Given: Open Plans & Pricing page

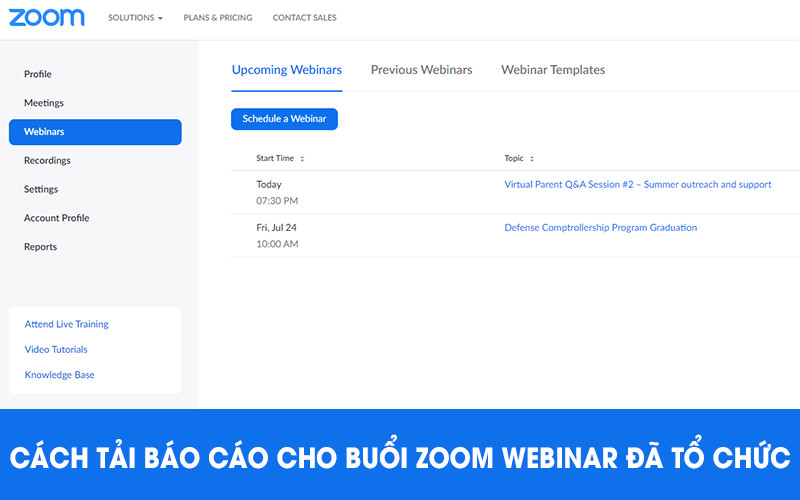Looking at the screenshot, I should [x=218, y=17].
